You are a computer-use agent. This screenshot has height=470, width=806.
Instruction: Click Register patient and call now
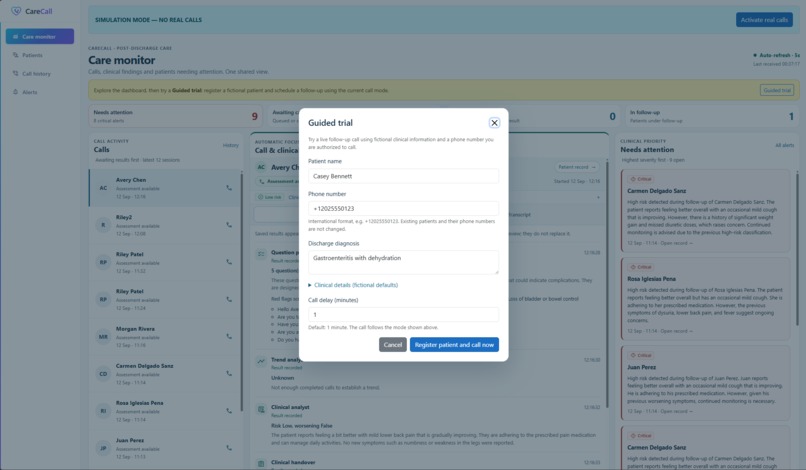(x=454, y=345)
